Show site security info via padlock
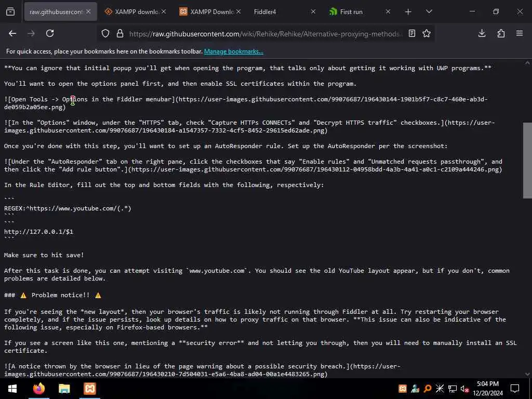Image resolution: width=532 pixels, height=399 pixels. pyautogui.click(x=120, y=34)
